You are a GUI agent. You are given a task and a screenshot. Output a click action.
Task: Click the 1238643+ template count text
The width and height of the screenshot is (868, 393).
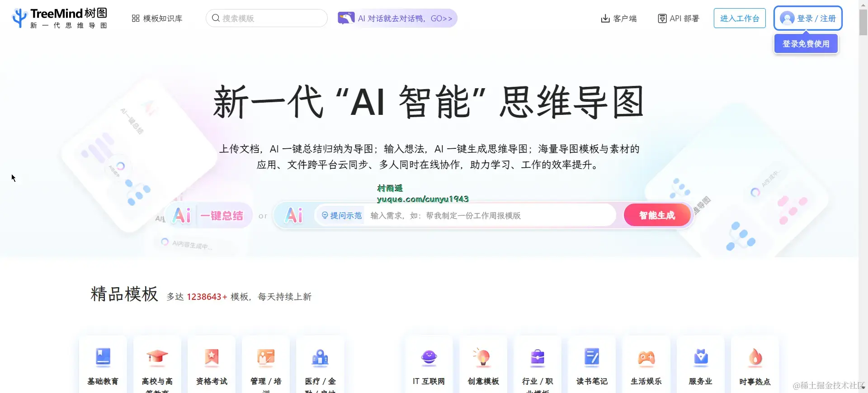click(x=207, y=297)
